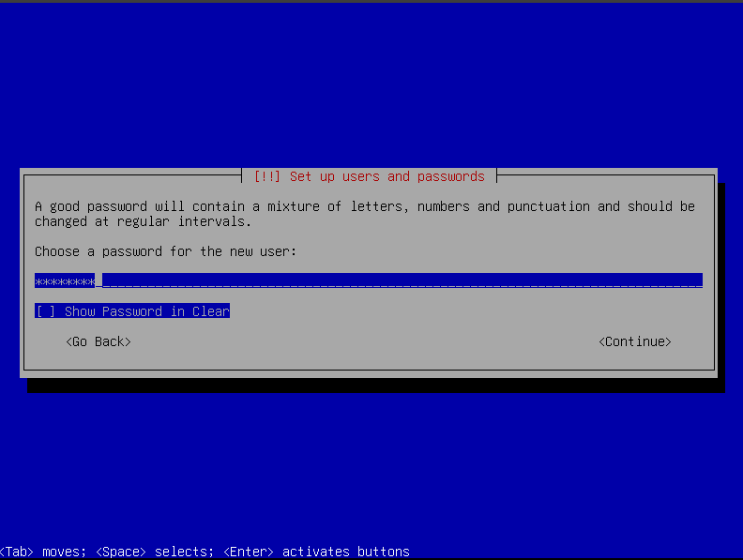Toggle the Show Password in Clear checkbox
The width and height of the screenshot is (743, 560).
tap(46, 311)
